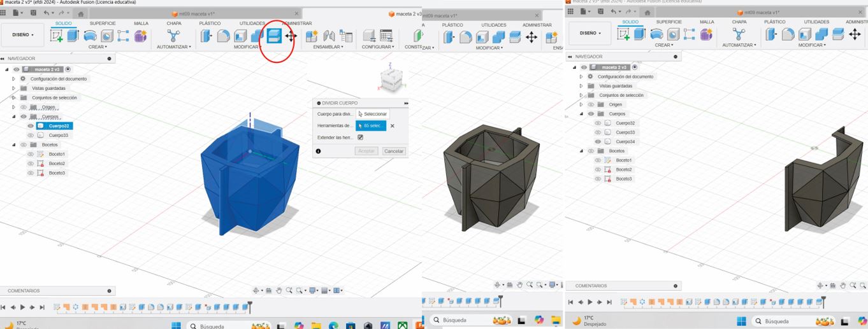This screenshot has height=329, width=868.
Task: Click Pan hand icon in middle window
Action: [x=519, y=284]
